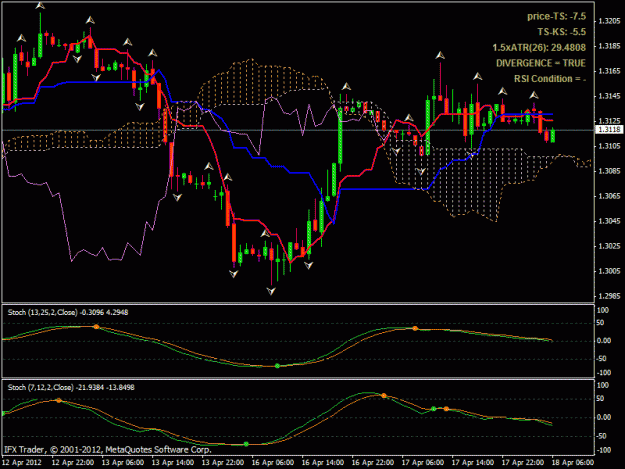625x469 pixels.
Task: Click the 16 Apr 22:00 time label
Action: [x=373, y=463]
